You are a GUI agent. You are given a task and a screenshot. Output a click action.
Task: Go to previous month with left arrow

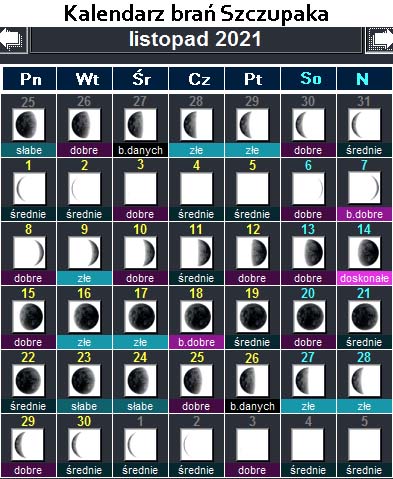13,40
